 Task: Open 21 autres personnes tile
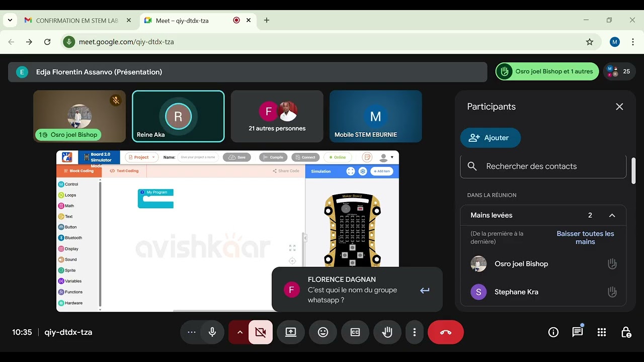point(277,117)
